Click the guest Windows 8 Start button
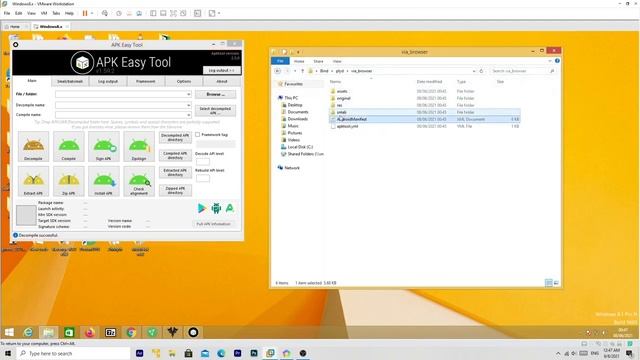This screenshot has width=640, height=360. coord(9,332)
